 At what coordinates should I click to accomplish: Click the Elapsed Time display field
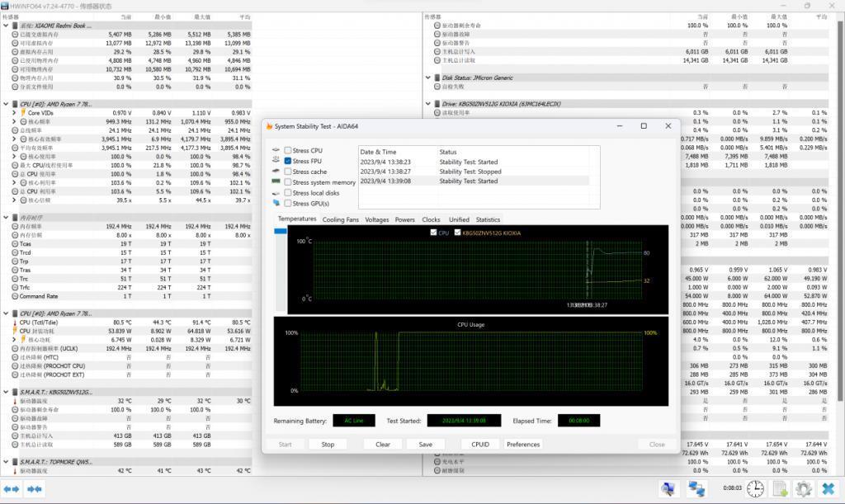pyautogui.click(x=578, y=421)
